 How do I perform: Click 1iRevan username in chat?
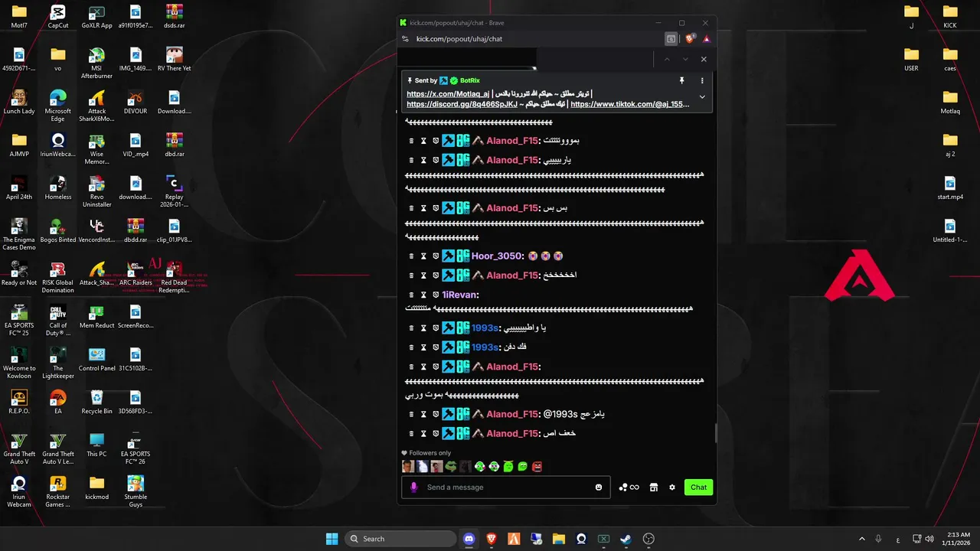pyautogui.click(x=459, y=295)
